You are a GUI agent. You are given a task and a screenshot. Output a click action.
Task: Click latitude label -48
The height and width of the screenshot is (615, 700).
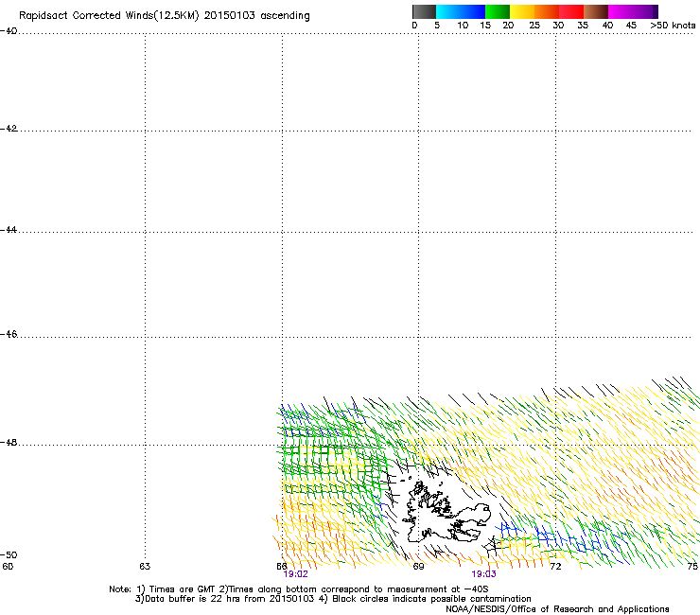9,443
